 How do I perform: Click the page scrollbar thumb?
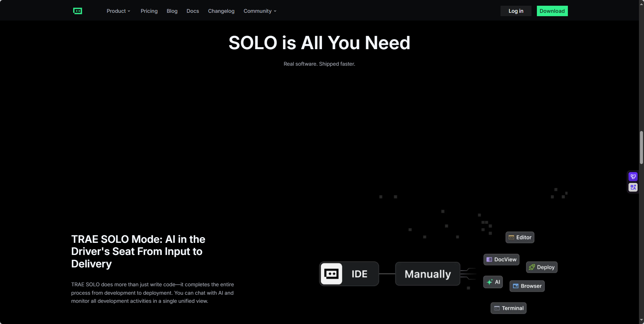[x=641, y=148]
